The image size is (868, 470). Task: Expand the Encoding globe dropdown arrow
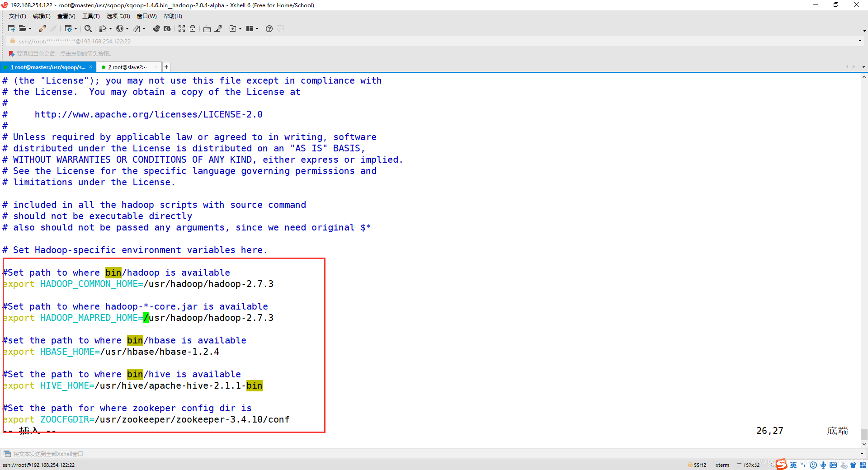tap(127, 28)
